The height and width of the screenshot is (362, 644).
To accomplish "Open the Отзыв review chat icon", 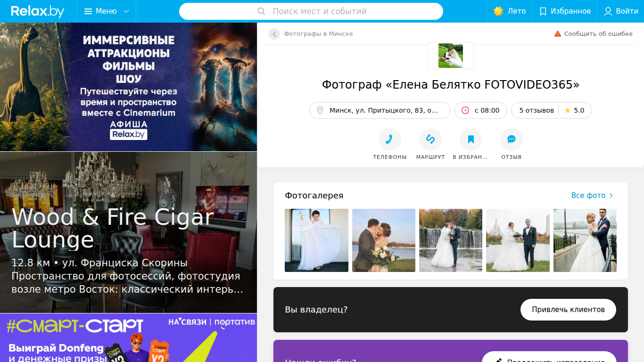I will (x=511, y=140).
